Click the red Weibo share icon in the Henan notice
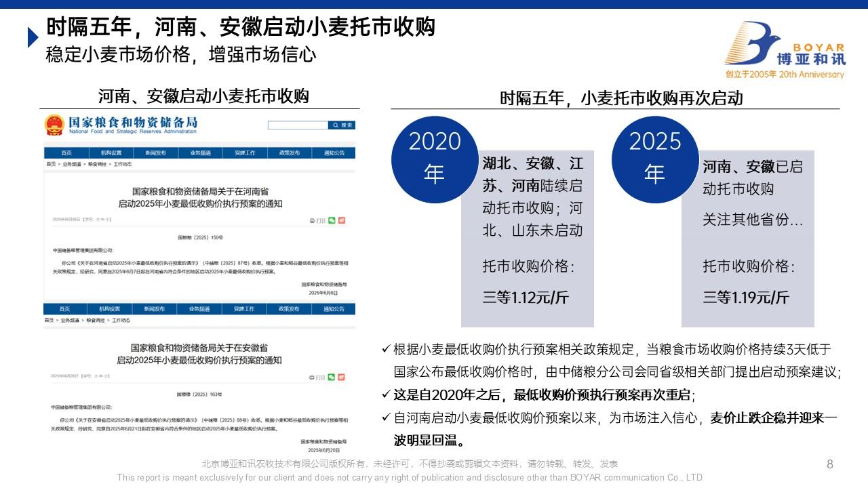868x488 pixels. [x=342, y=220]
